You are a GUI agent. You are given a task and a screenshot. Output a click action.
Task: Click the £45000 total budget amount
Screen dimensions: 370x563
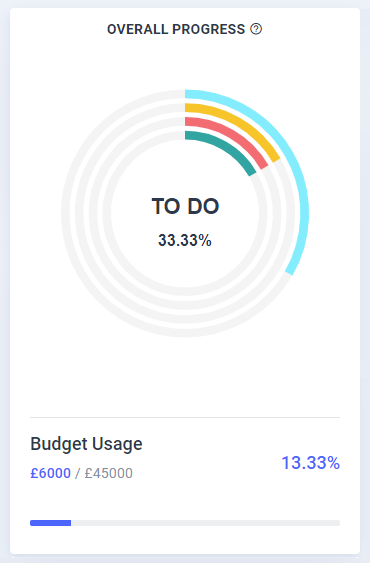pos(108,473)
